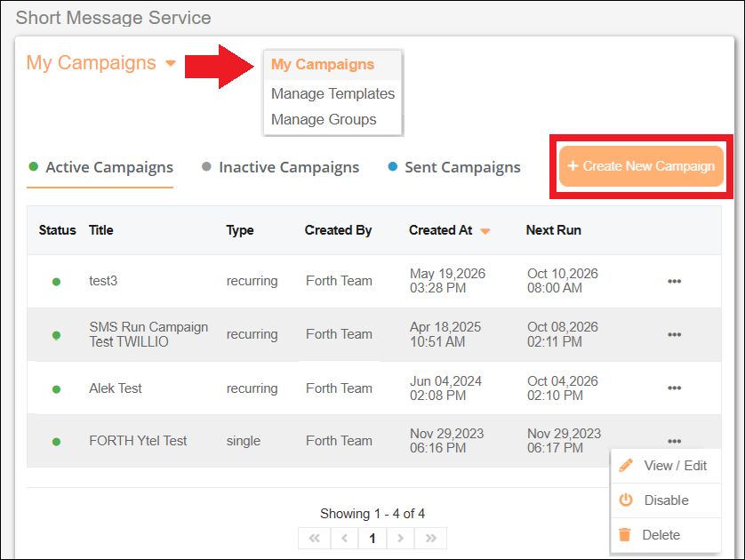Click green status dot of SMS Run Campaign
The height and width of the screenshot is (560, 745).
pyautogui.click(x=56, y=335)
